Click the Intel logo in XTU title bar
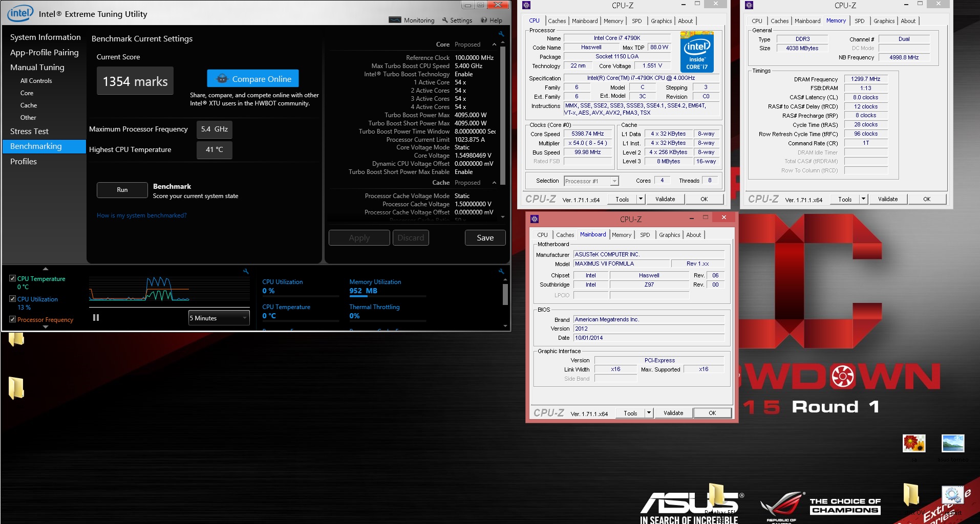Screen dimensions: 980x524 tap(20, 13)
